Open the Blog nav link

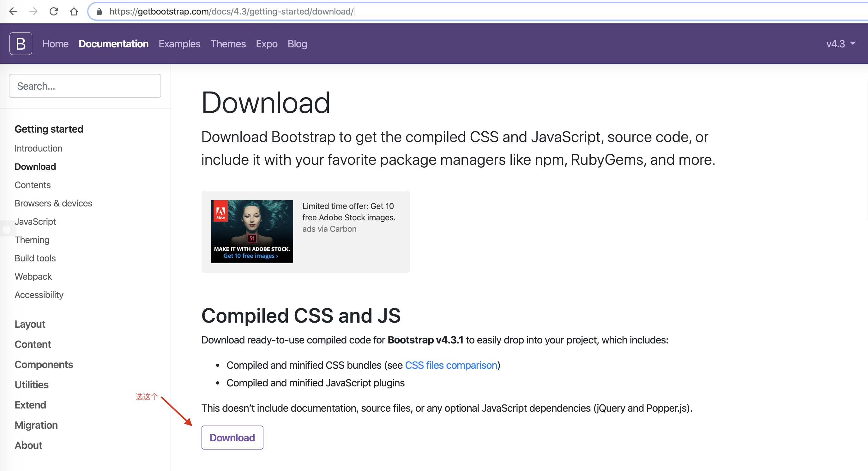[297, 44]
